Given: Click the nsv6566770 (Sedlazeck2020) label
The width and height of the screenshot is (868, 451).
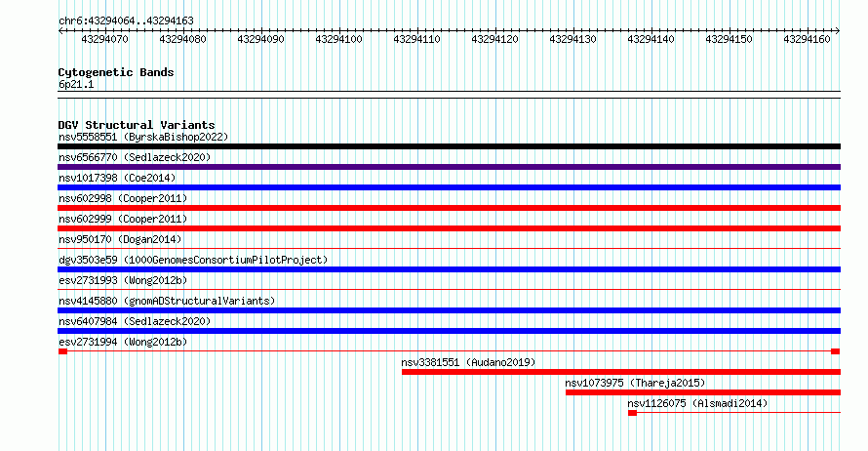Looking at the screenshot, I should point(135,157).
